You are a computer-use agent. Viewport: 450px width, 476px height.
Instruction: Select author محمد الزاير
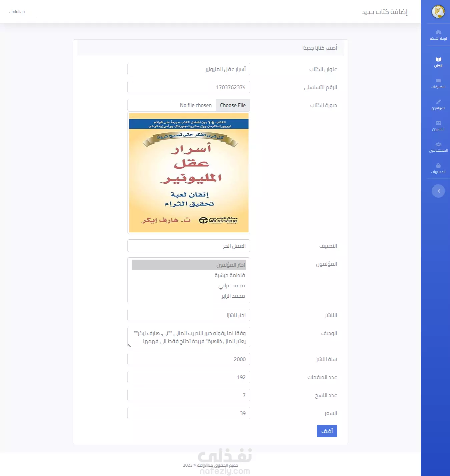point(189,296)
